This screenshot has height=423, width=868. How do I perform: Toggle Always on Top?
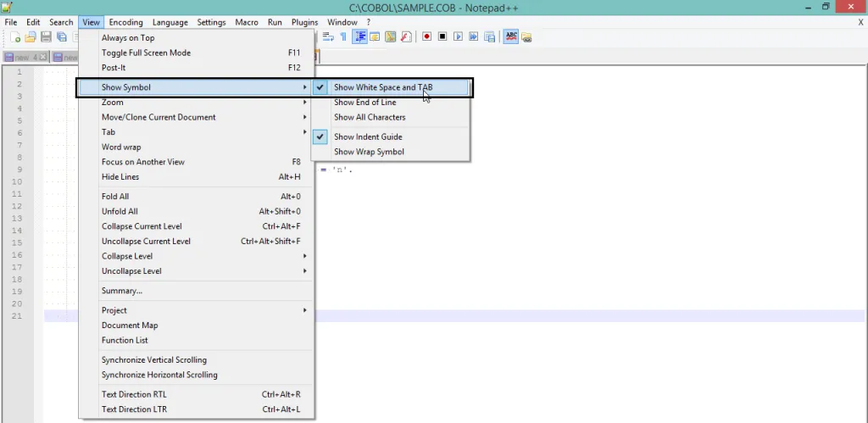coord(197,38)
